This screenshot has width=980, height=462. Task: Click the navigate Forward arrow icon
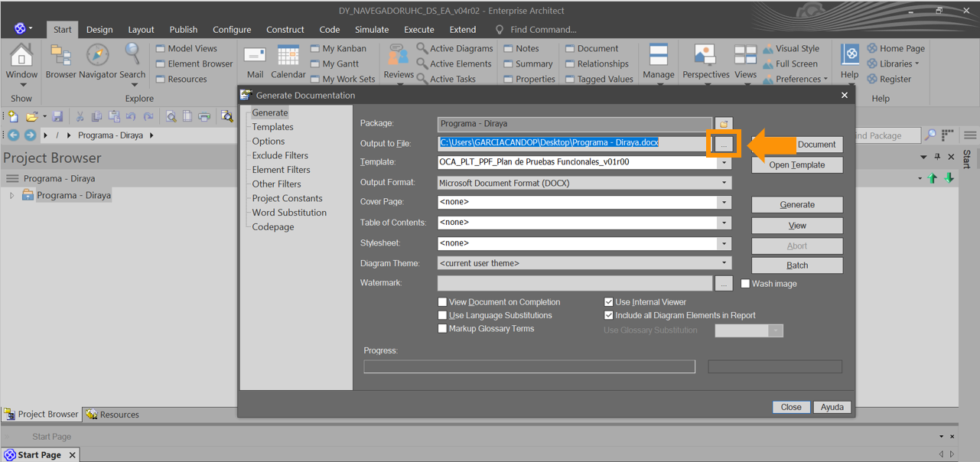point(30,135)
